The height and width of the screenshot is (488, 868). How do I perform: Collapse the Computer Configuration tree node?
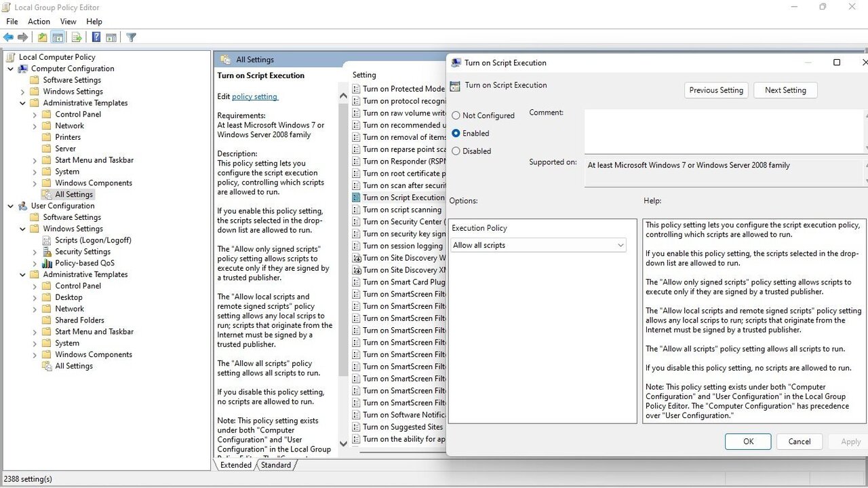[11, 69]
